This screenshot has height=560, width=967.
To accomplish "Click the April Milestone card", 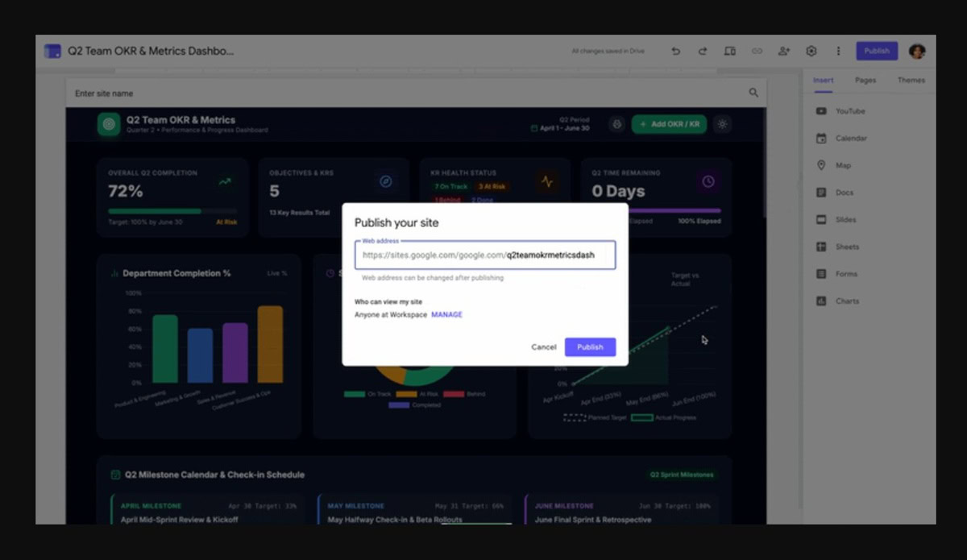I will point(206,510).
